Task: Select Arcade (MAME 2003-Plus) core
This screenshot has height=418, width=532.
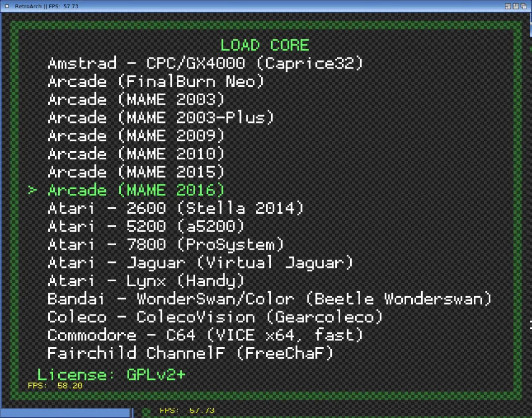Action: click(161, 117)
